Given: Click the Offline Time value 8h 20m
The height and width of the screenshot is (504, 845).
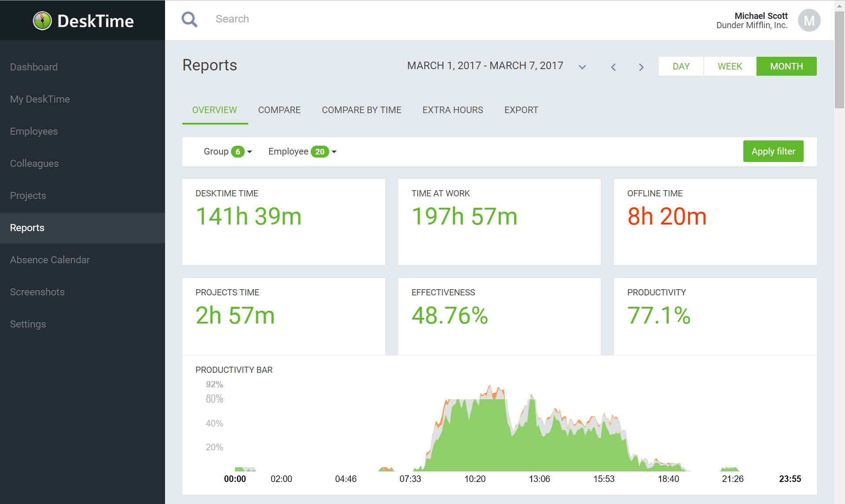Looking at the screenshot, I should pos(667,217).
